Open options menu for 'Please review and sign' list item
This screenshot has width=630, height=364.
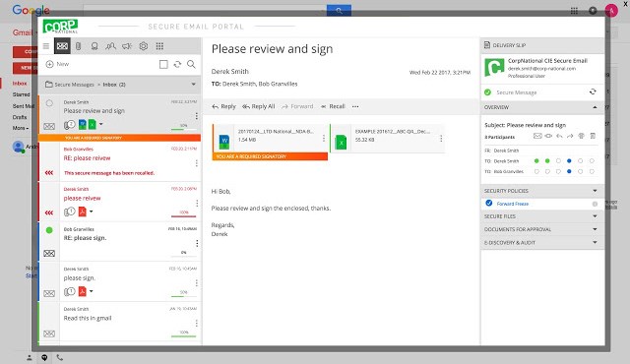(196, 116)
